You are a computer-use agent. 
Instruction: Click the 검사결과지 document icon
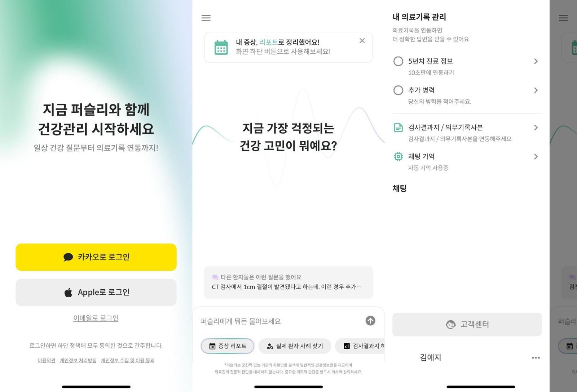tap(398, 128)
